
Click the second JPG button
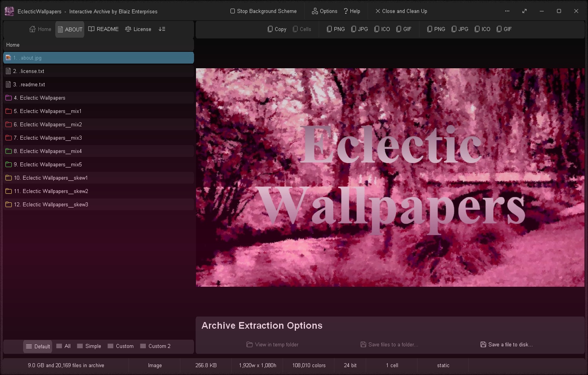460,29
